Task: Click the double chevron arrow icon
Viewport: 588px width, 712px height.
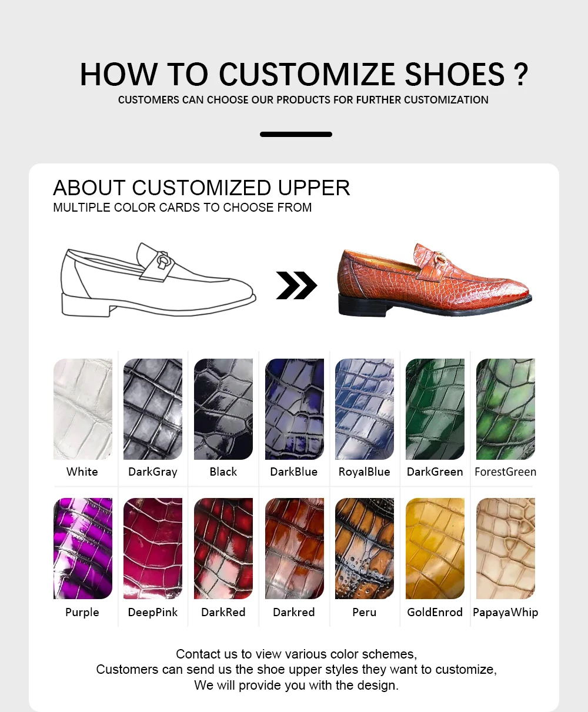Action: point(296,286)
